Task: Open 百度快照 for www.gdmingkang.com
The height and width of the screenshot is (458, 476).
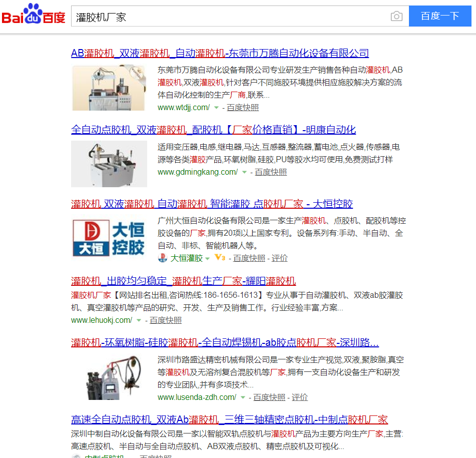Action: pos(271,172)
